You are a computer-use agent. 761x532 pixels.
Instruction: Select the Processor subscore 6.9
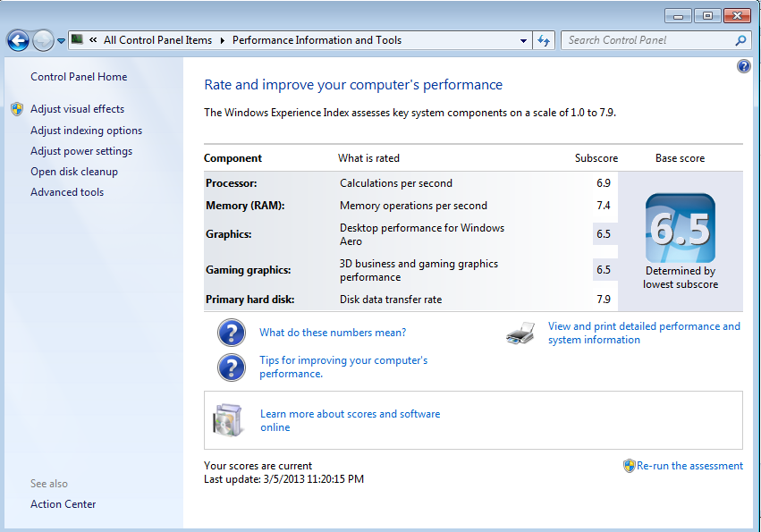(x=604, y=183)
